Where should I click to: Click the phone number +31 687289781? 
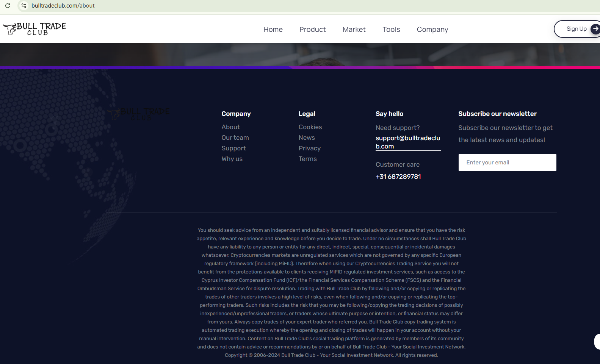pyautogui.click(x=398, y=177)
